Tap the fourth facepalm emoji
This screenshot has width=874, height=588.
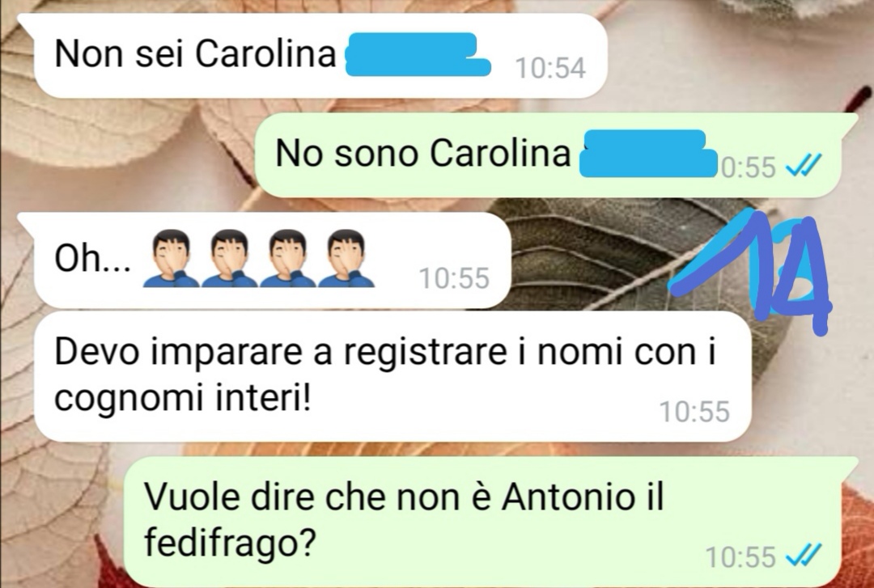(x=346, y=259)
